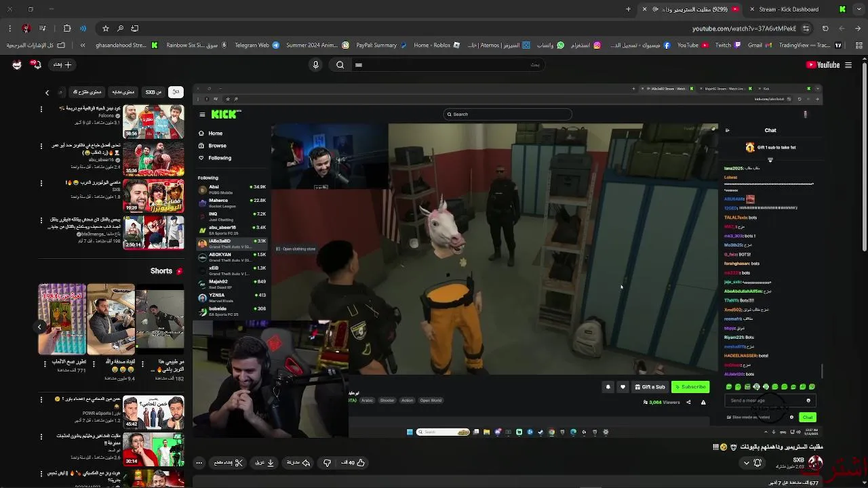Open the 35:56 recommended video thumbnail
The height and width of the screenshot is (488, 868).
[153, 158]
